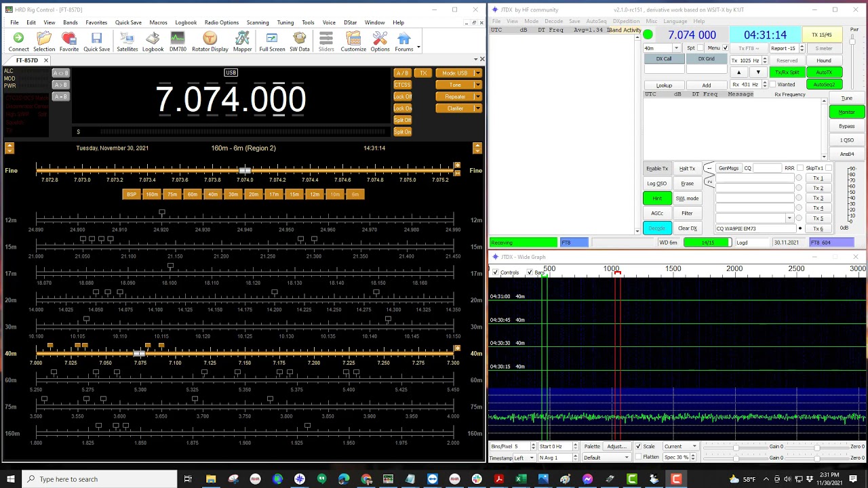Switch to Full Screen view

point(272,41)
